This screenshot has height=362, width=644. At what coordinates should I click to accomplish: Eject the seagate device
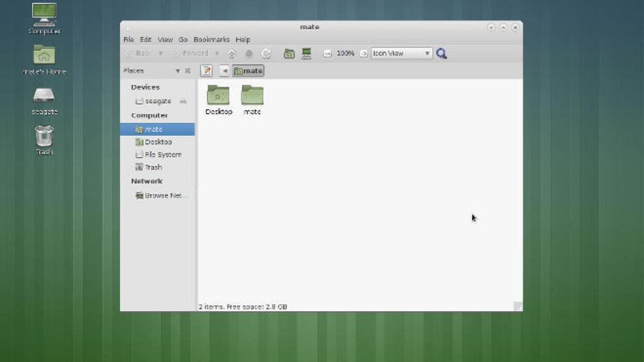(183, 101)
